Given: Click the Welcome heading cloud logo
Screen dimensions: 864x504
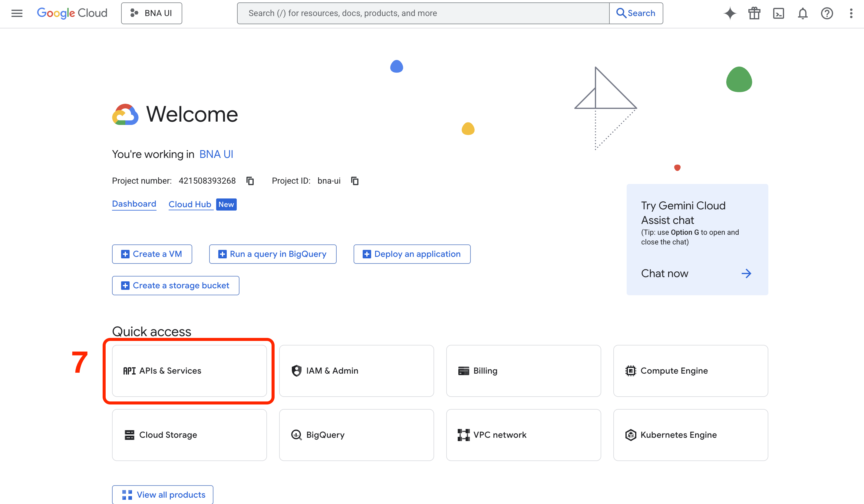Looking at the screenshot, I should tap(125, 114).
